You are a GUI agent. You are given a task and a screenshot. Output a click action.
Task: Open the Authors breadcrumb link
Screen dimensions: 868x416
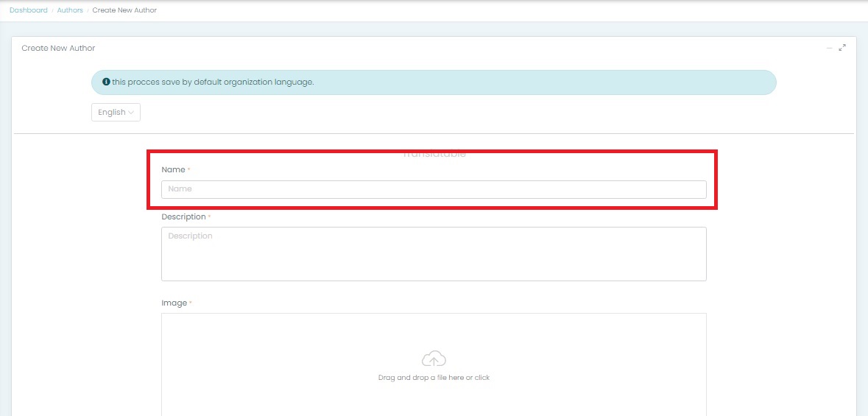click(70, 10)
